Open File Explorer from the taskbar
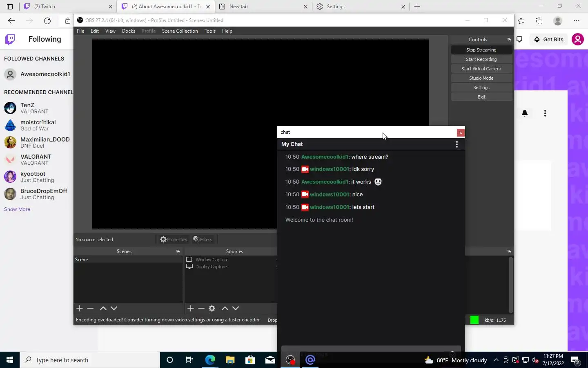588x368 pixels. coord(230,360)
